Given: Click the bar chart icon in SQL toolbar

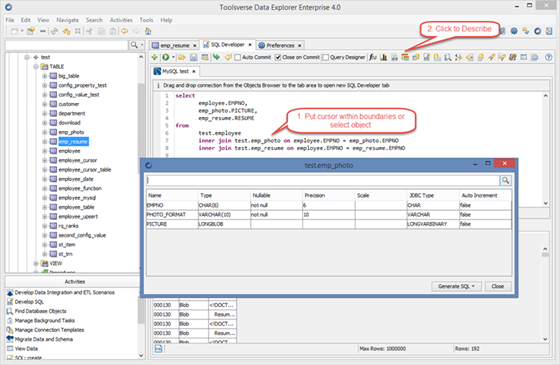Looking at the screenshot, I should [x=384, y=57].
